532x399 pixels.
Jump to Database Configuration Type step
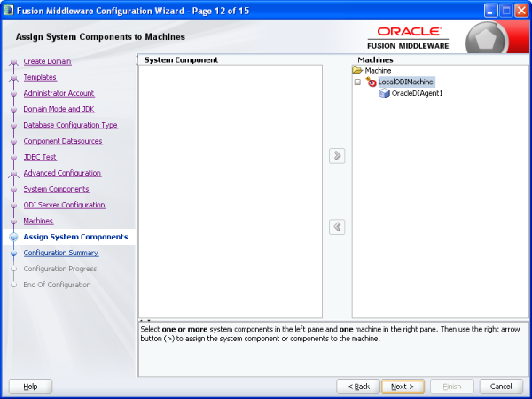click(70, 125)
